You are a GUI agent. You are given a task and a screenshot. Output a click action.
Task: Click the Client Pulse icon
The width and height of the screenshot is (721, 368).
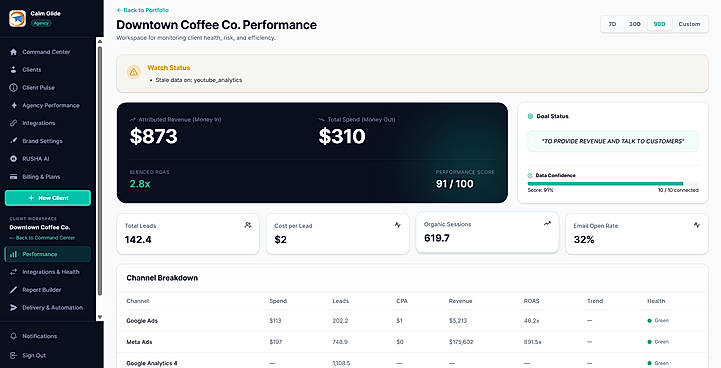(x=13, y=87)
